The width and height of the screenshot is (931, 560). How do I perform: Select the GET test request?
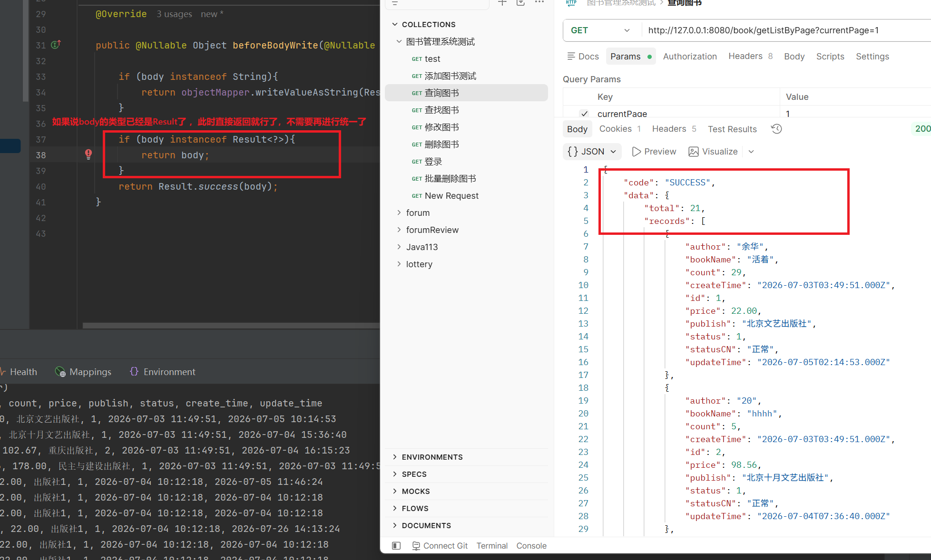(466, 58)
